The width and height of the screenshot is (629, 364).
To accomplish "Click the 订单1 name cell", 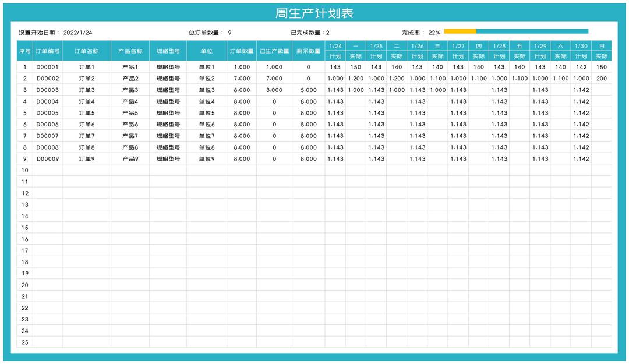I will 87,67.
